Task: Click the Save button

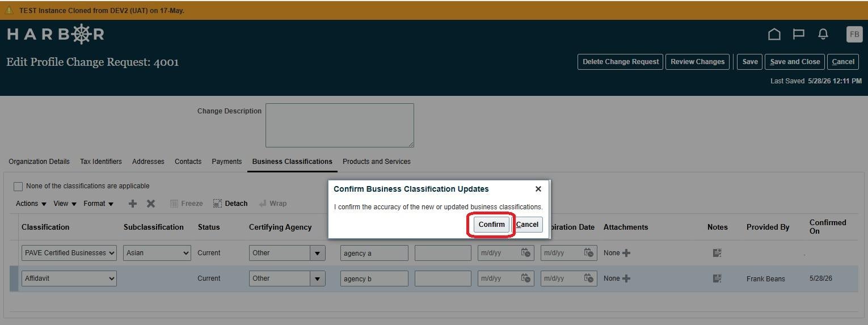Action: [750, 62]
